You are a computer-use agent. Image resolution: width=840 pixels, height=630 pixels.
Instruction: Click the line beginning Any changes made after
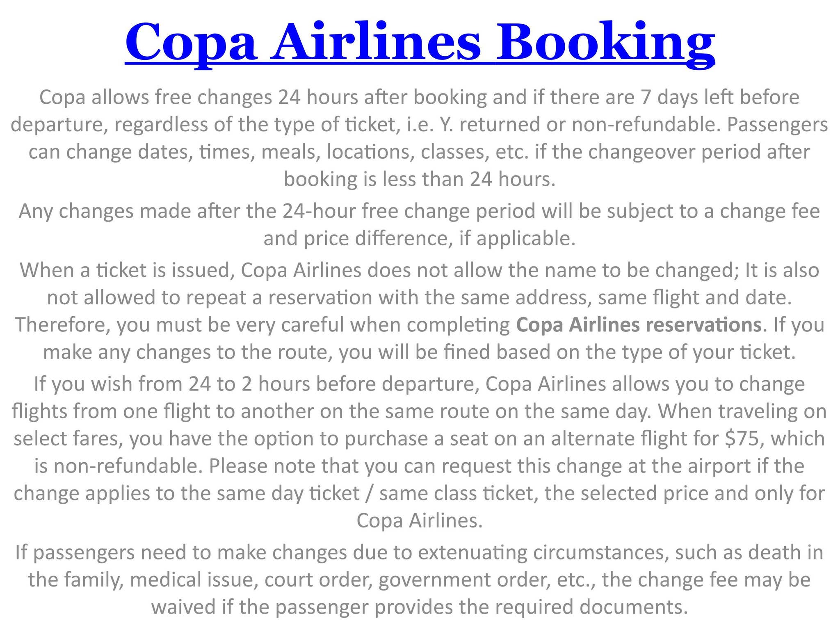419,211
